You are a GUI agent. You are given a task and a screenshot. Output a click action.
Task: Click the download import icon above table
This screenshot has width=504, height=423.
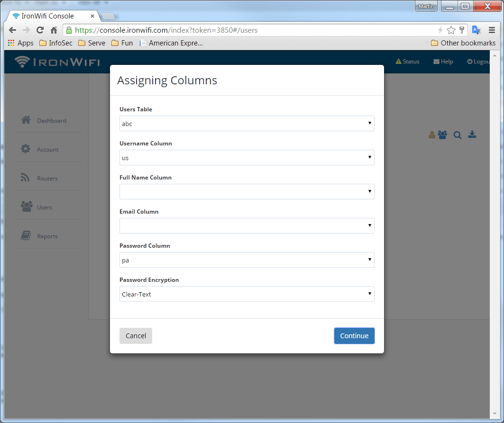click(472, 135)
